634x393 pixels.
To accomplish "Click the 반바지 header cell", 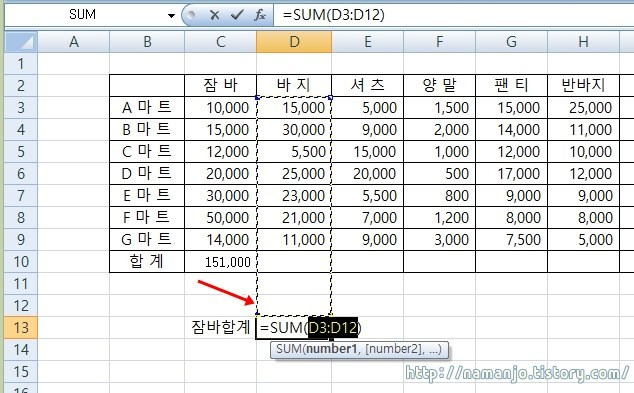I will [x=583, y=85].
